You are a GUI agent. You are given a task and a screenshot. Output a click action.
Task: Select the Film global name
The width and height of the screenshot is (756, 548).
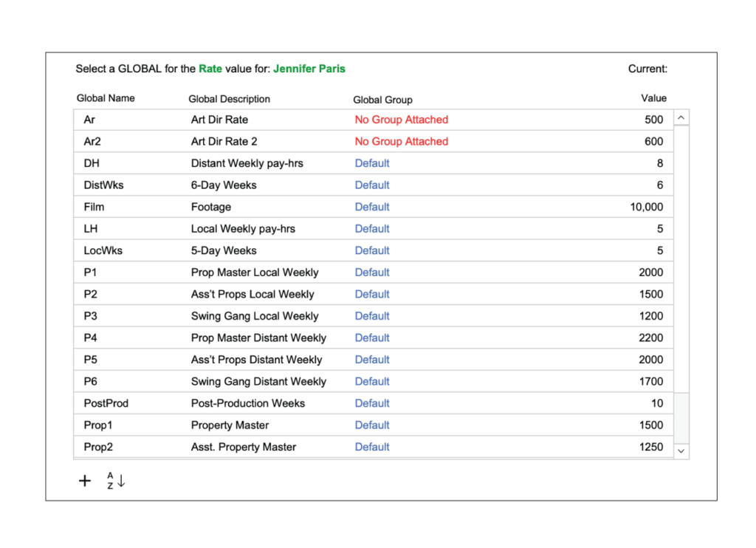pos(94,207)
